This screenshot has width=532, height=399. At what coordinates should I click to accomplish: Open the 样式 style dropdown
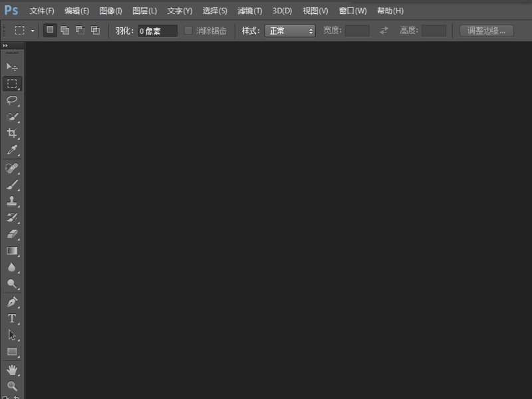click(x=289, y=30)
